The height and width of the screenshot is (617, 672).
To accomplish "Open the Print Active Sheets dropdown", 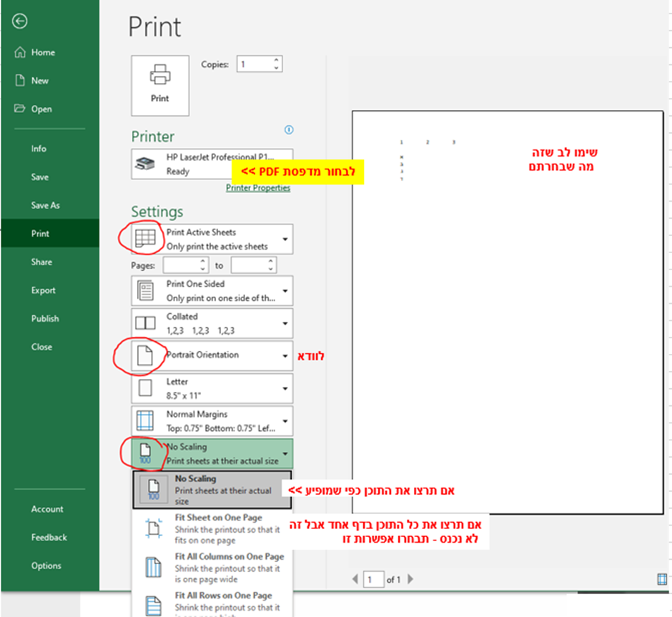I will coord(212,239).
